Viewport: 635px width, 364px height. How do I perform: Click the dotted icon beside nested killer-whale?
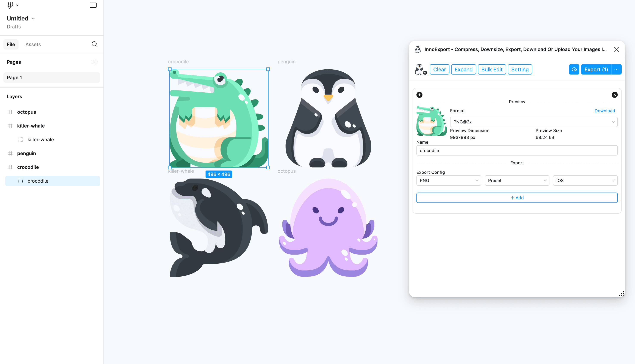[x=21, y=140]
